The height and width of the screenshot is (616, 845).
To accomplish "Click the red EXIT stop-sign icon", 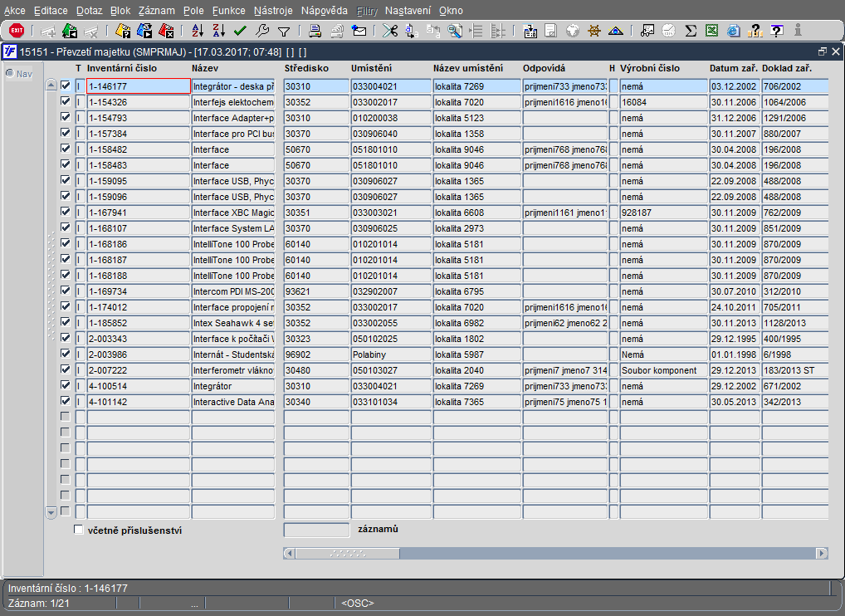I will point(17,31).
